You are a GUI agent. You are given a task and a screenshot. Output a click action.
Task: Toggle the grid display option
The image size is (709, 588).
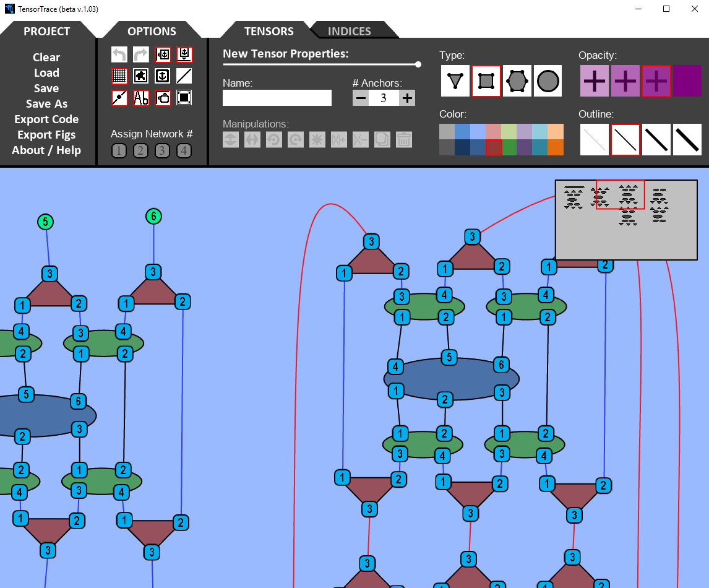[x=119, y=76]
